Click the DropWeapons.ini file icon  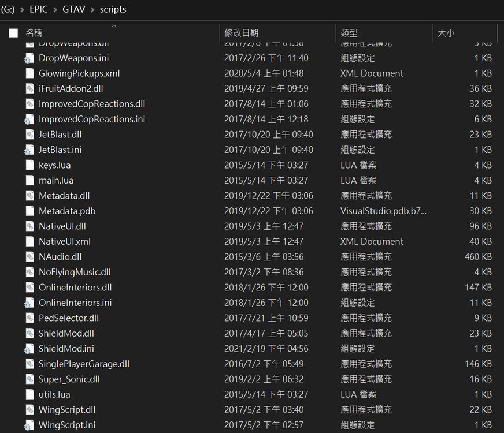click(x=29, y=58)
